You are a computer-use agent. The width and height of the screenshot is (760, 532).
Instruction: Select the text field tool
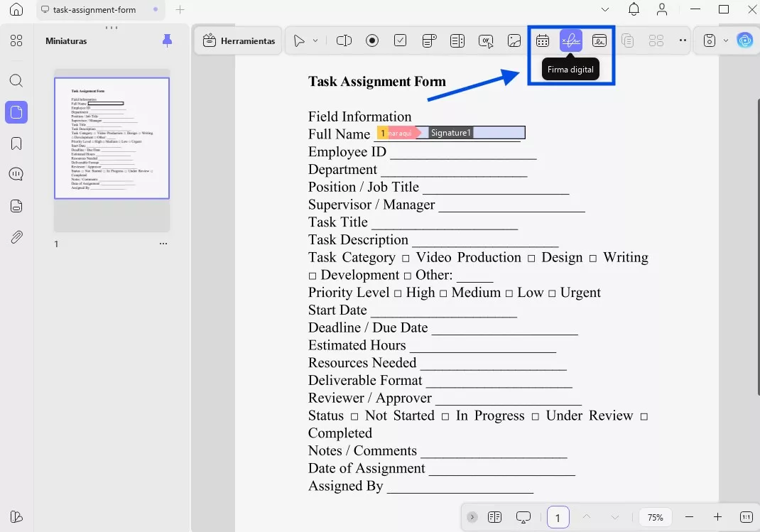344,40
